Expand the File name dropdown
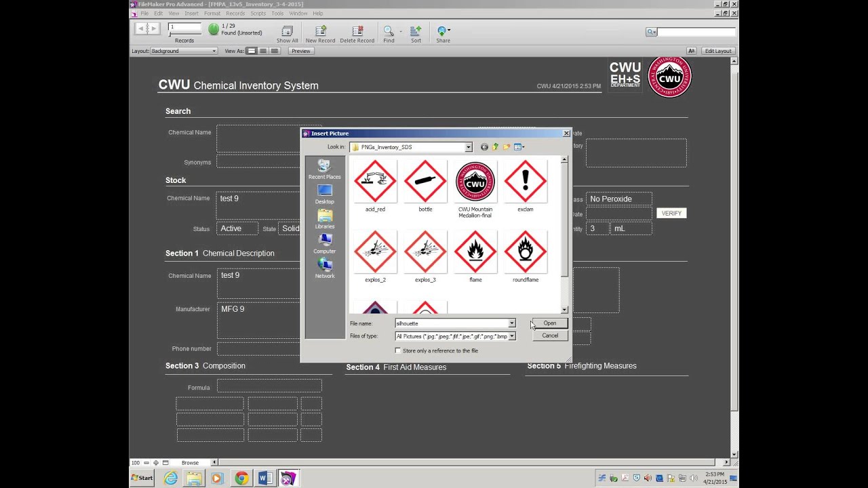 [512, 323]
